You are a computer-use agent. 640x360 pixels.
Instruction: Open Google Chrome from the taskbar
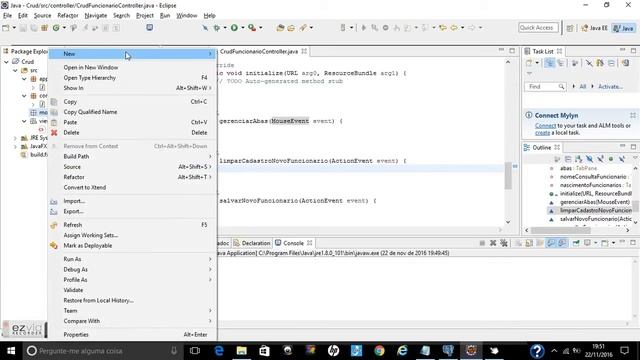(379, 351)
